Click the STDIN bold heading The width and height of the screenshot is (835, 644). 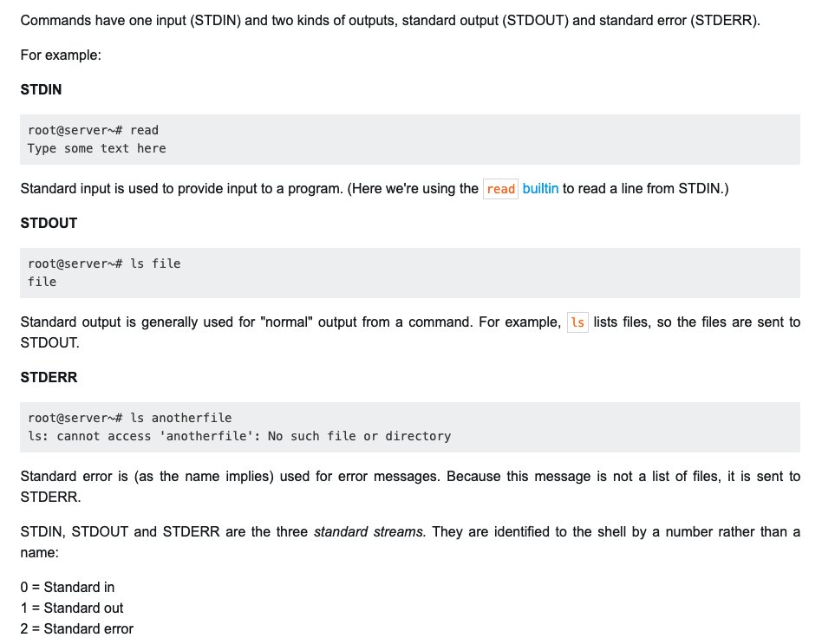41,89
